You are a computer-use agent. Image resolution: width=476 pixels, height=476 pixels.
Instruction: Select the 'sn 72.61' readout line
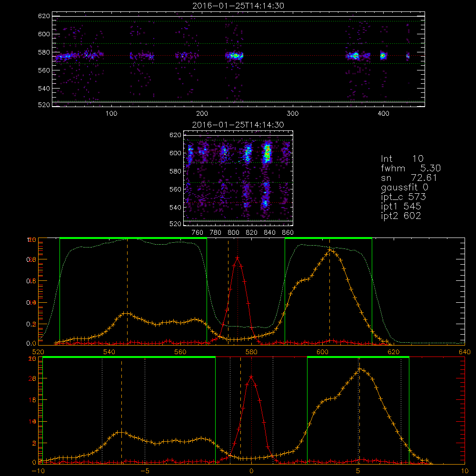409,178
